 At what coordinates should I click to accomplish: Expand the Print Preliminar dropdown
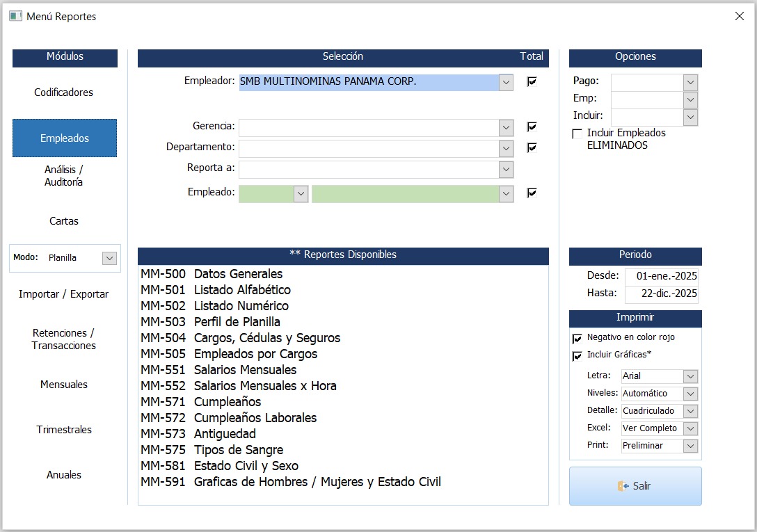(x=690, y=446)
